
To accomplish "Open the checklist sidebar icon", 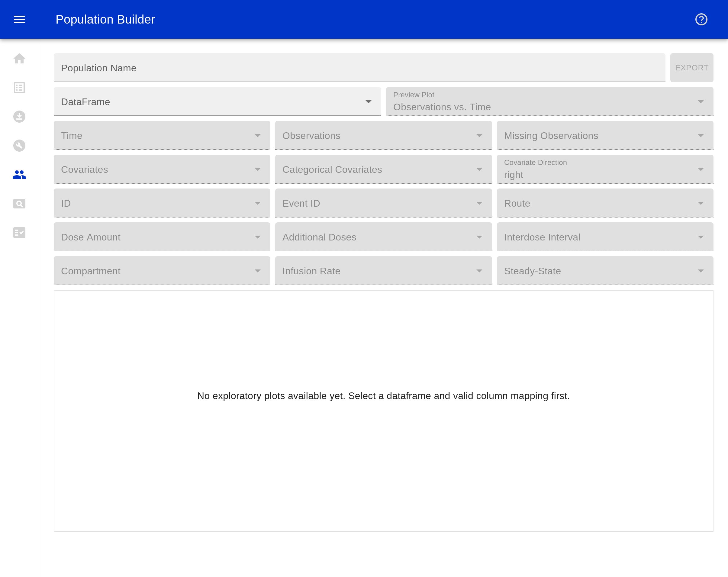I will (x=19, y=233).
